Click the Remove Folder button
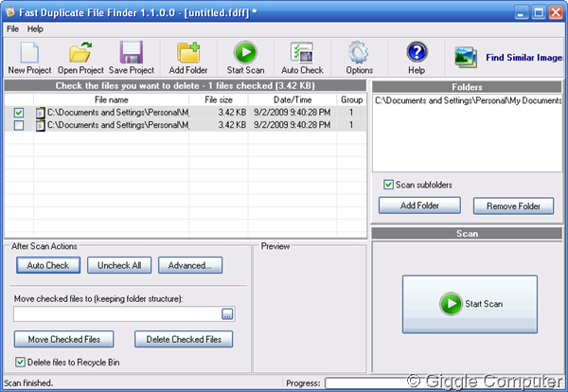This screenshot has width=568, height=392. click(x=513, y=205)
